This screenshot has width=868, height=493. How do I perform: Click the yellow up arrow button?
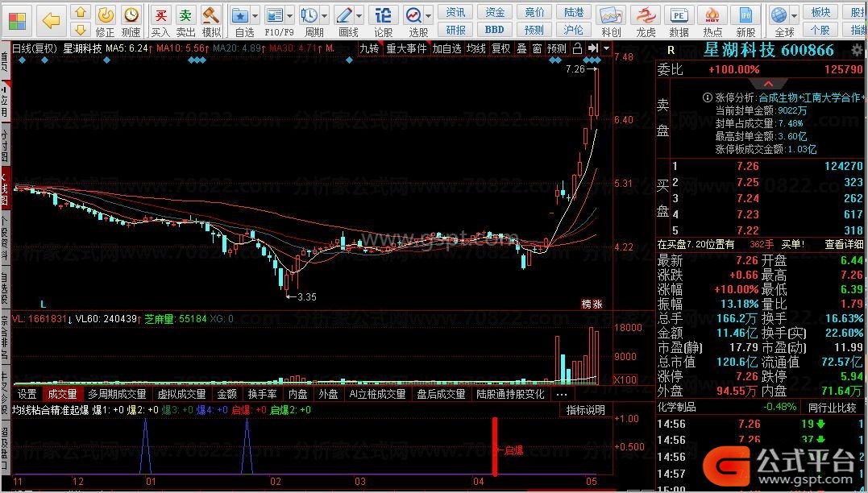click(x=81, y=12)
